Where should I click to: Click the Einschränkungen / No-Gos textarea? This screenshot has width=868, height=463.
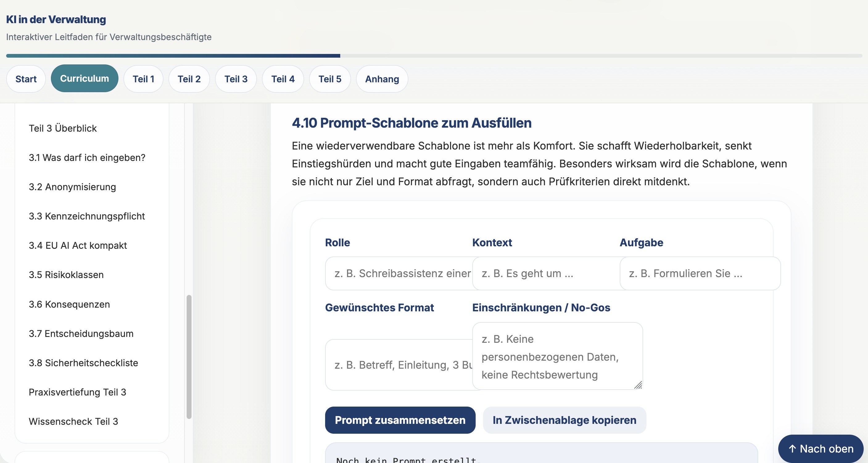pos(557,356)
